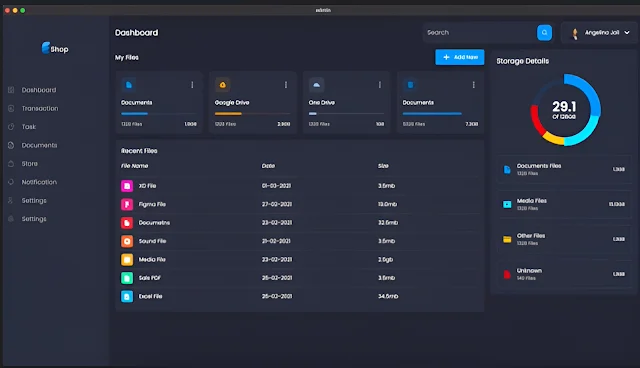Click the Dashboard sidebar icon
The height and width of the screenshot is (368, 640).
point(11,90)
